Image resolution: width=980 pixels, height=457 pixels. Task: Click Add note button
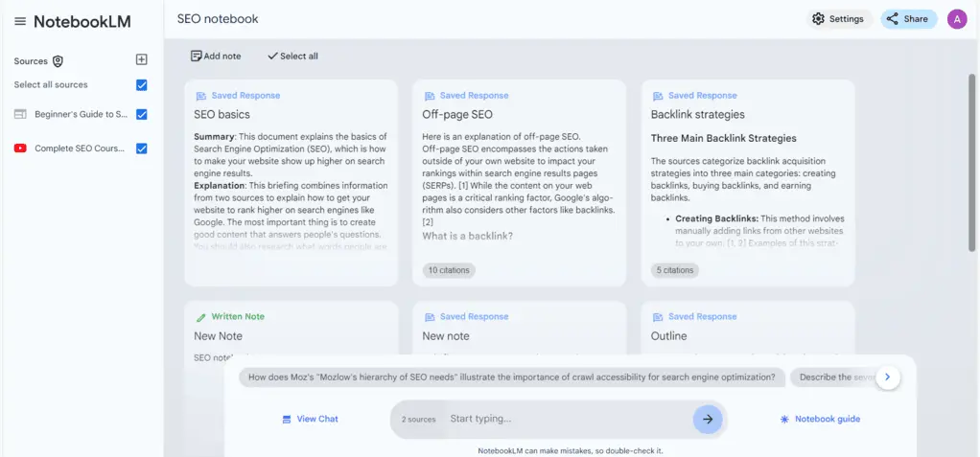[216, 56]
